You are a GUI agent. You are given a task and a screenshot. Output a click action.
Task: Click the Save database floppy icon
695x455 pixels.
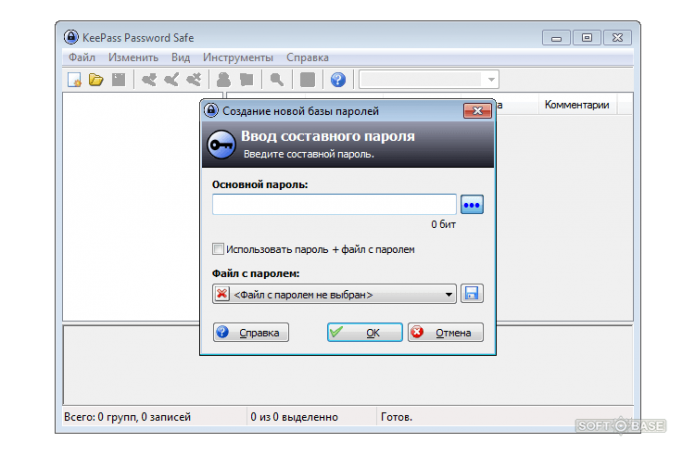118,80
